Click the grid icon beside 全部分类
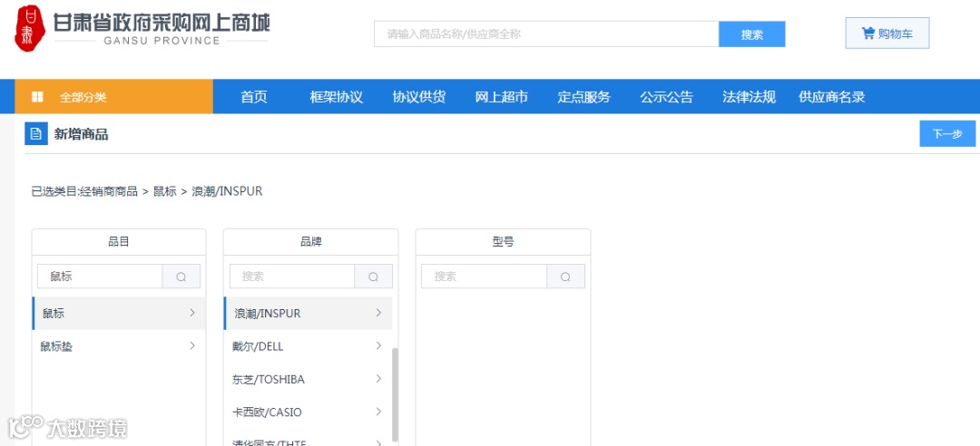Viewport: 980px width, 446px height. [37, 97]
